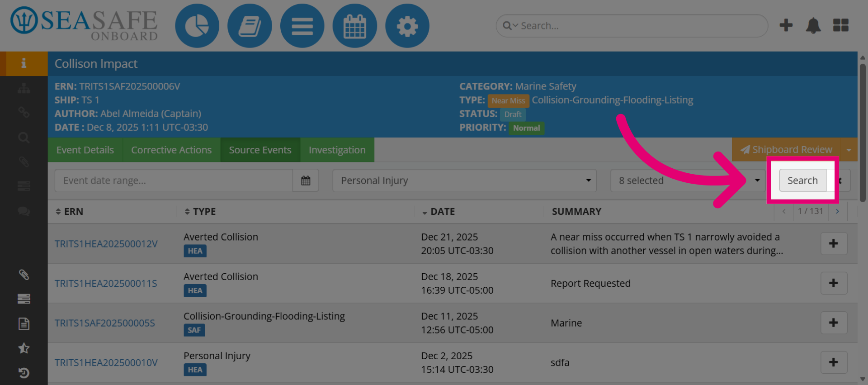Open the 8 selected dropdown
This screenshot has width=868, height=385.
coord(687,181)
